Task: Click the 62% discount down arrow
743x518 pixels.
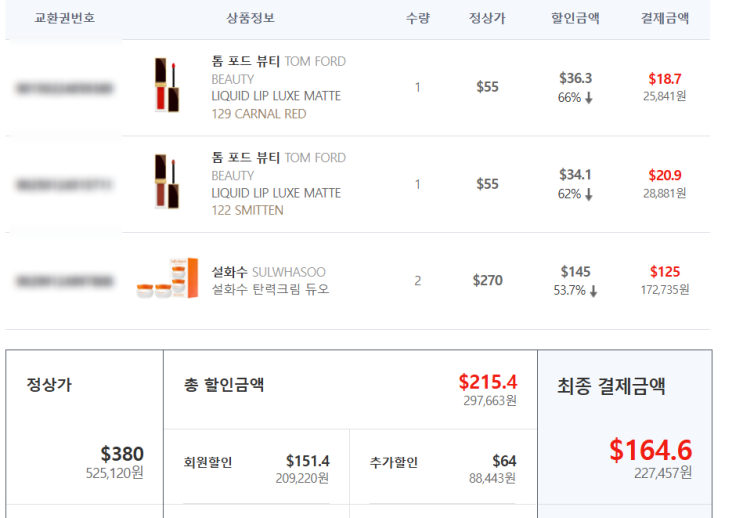Action: pos(589,194)
